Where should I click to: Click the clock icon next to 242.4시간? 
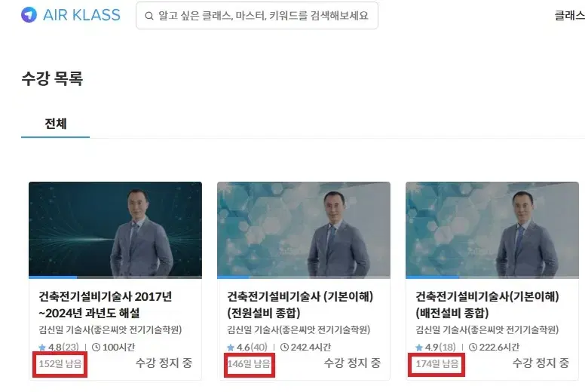click(x=284, y=348)
